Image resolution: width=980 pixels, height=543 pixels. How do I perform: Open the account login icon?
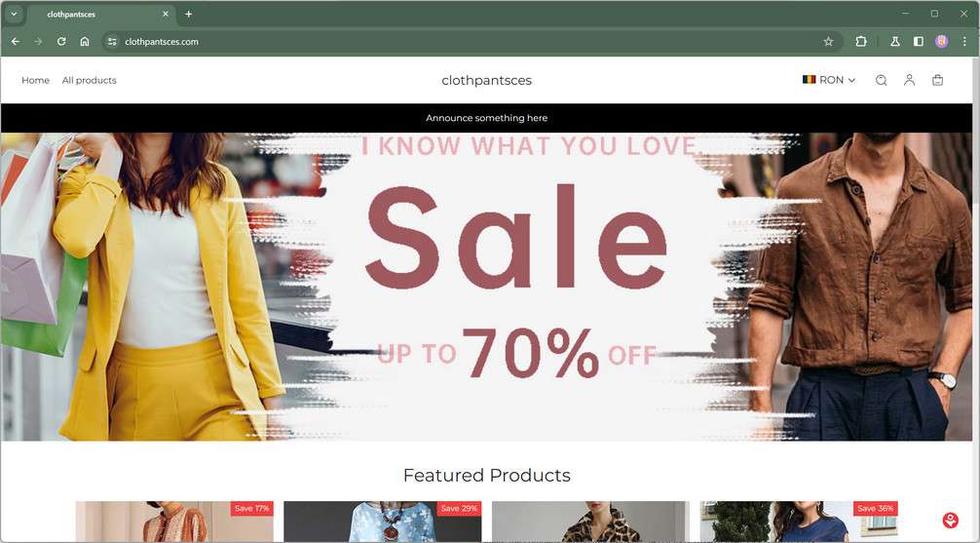tap(910, 80)
